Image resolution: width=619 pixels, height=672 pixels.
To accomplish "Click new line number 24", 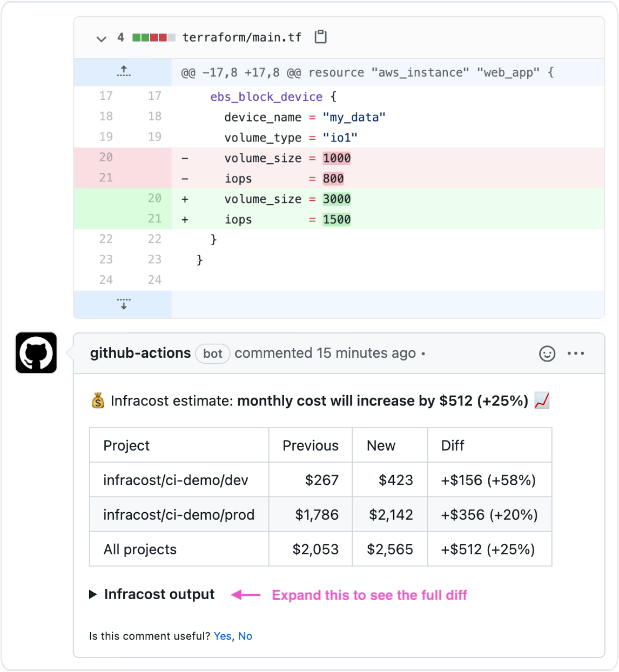I will point(154,280).
